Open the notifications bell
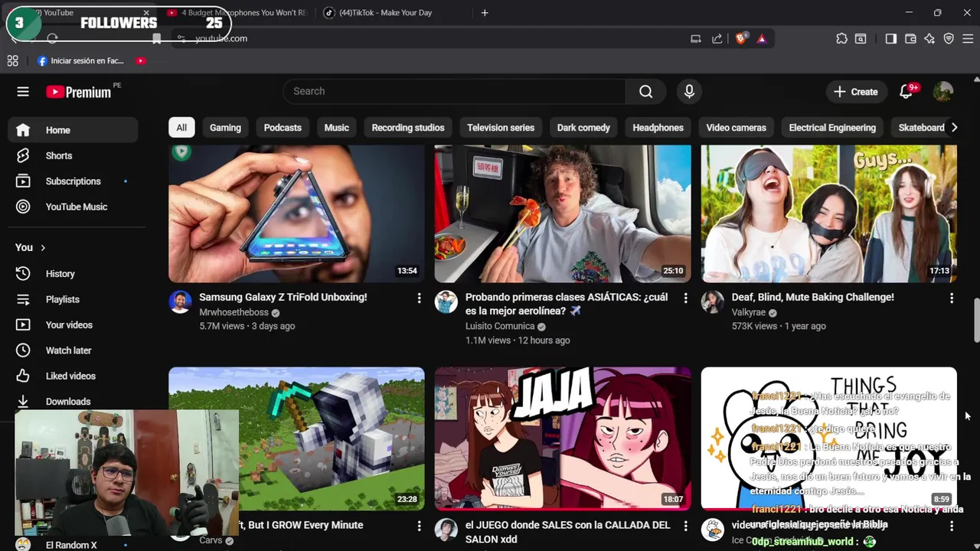Screen dimensions: 980x551 906,92
